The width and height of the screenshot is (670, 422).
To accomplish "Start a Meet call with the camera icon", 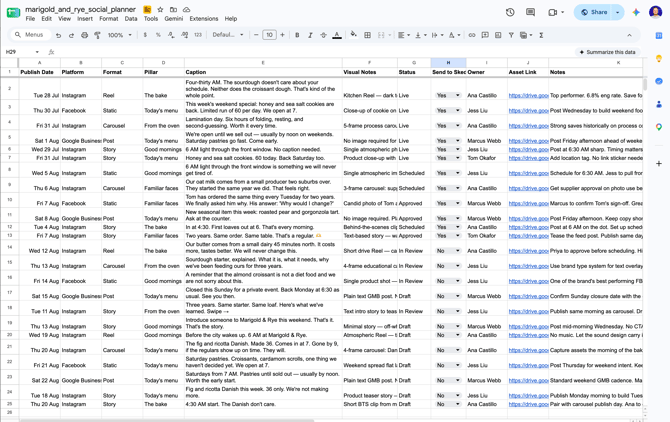I will click(552, 12).
